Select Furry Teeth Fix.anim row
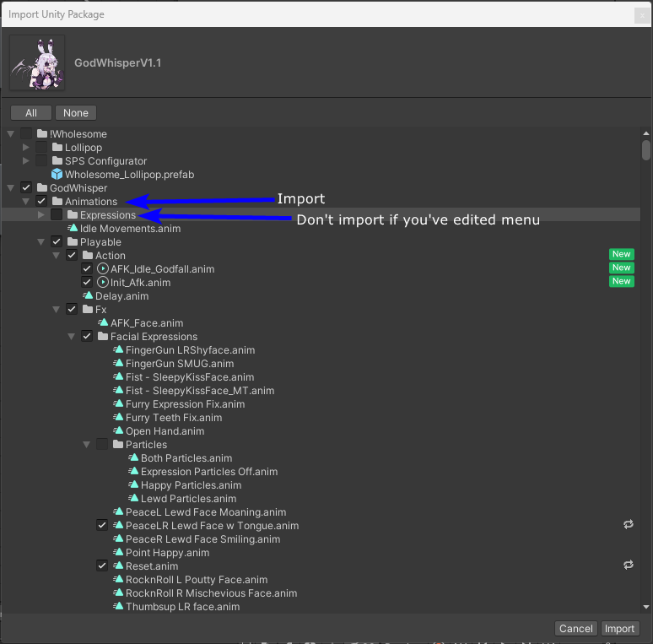The width and height of the screenshot is (653, 644). click(321, 418)
